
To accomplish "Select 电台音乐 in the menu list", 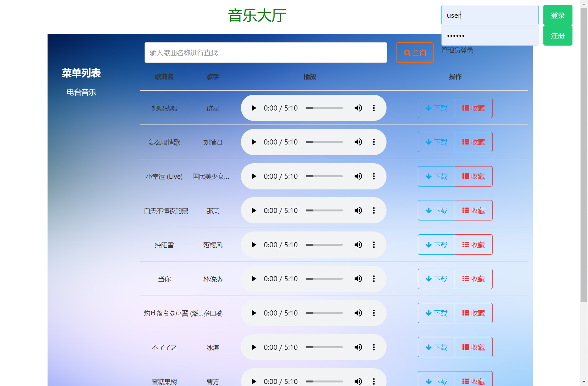I will click(81, 92).
